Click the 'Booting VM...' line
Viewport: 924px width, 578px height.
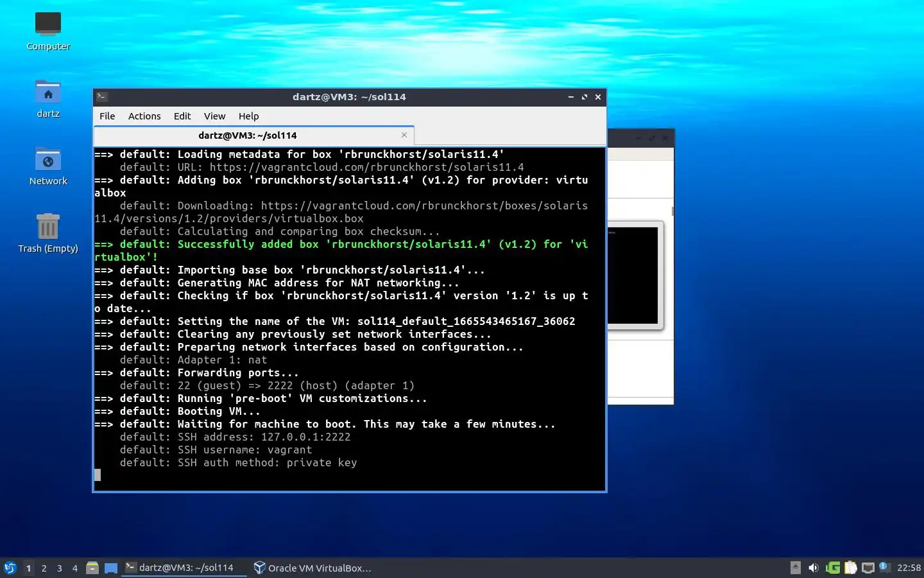pos(177,411)
